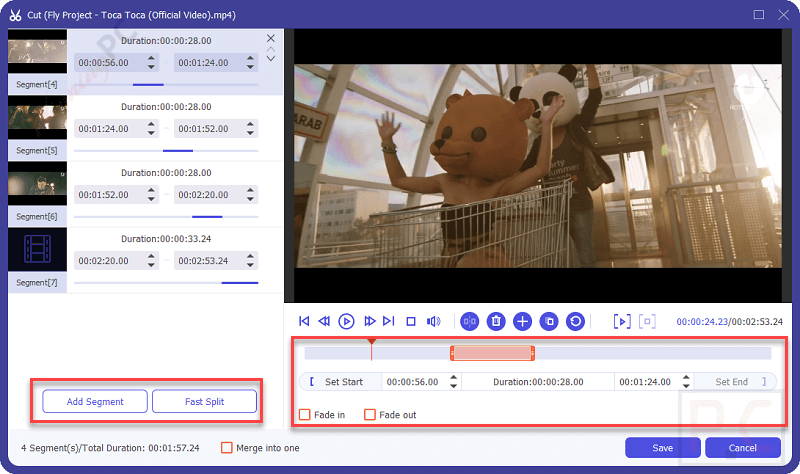Save the cut segments

(662, 448)
